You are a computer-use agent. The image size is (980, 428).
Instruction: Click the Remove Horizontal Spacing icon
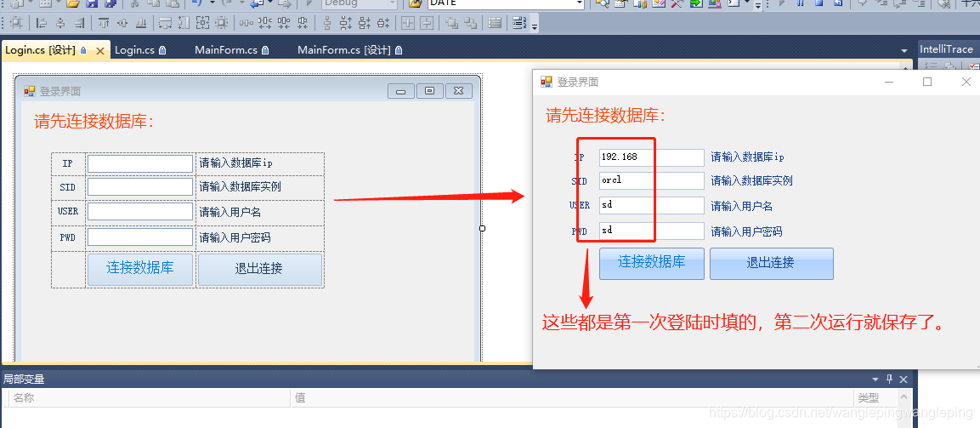pyautogui.click(x=303, y=25)
